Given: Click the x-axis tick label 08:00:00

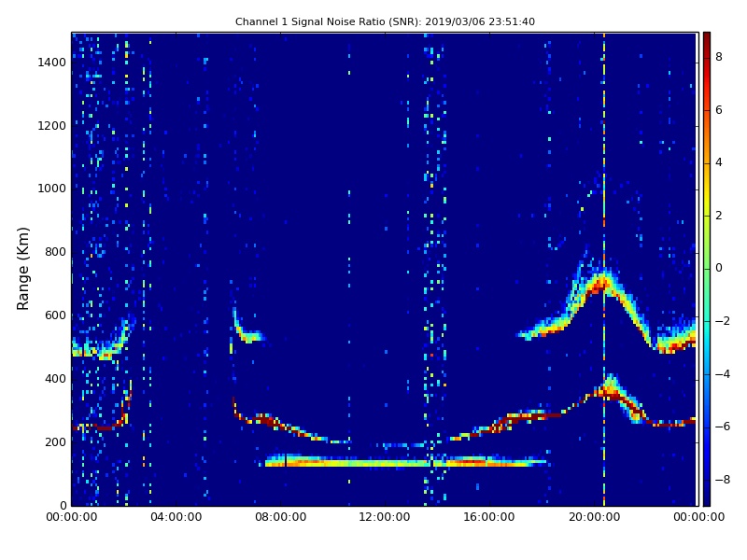Looking at the screenshot, I should [281, 517].
